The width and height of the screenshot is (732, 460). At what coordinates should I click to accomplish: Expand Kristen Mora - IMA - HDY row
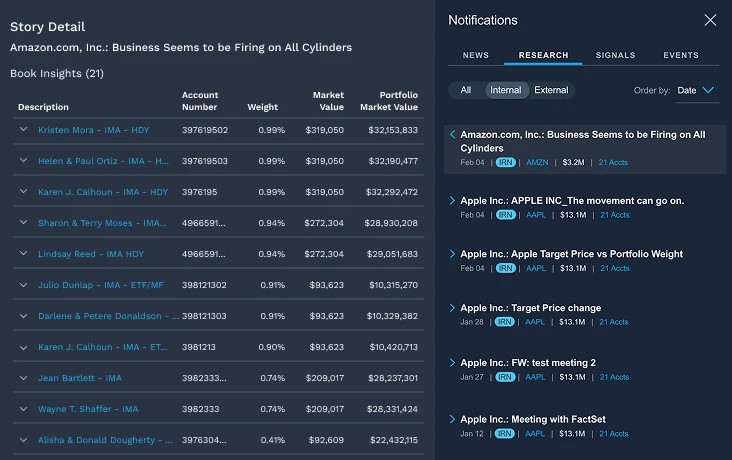[23, 129]
